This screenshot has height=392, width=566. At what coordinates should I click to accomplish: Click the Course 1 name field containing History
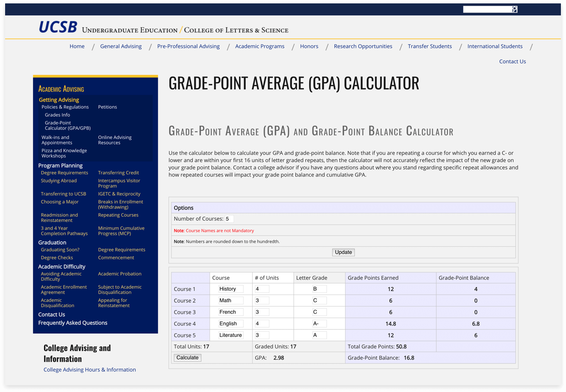(231, 289)
